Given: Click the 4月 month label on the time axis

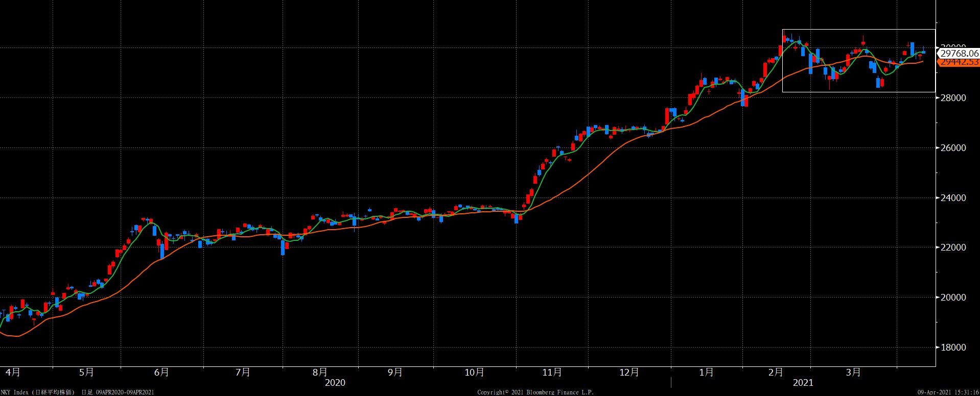Looking at the screenshot, I should (x=12, y=373).
